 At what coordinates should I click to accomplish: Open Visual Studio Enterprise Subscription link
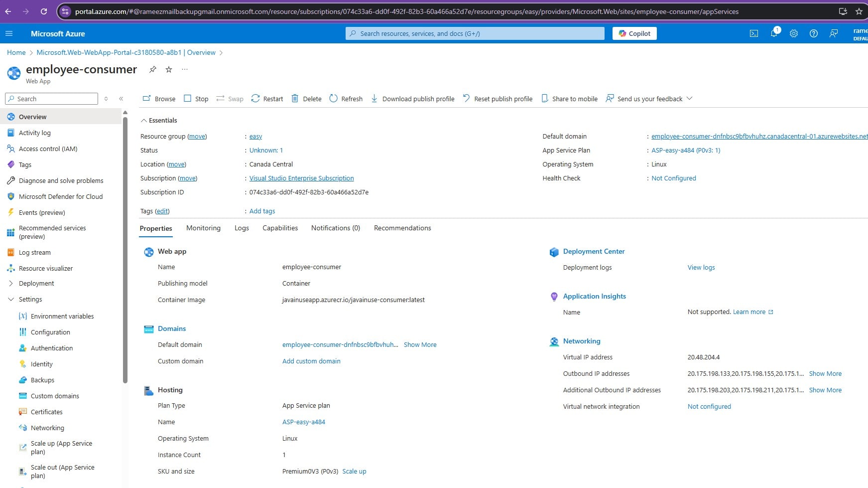pos(301,178)
